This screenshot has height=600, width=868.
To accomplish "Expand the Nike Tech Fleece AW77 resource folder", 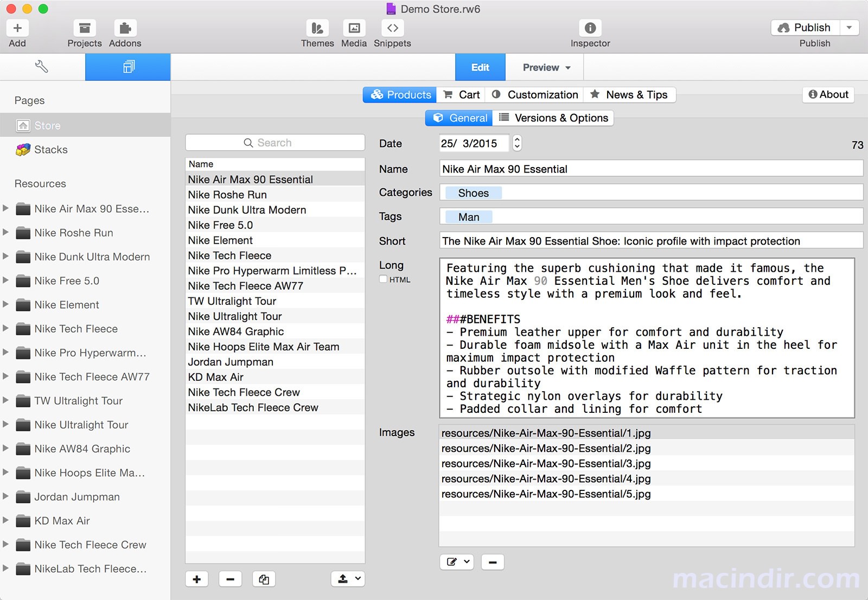I will (6, 376).
